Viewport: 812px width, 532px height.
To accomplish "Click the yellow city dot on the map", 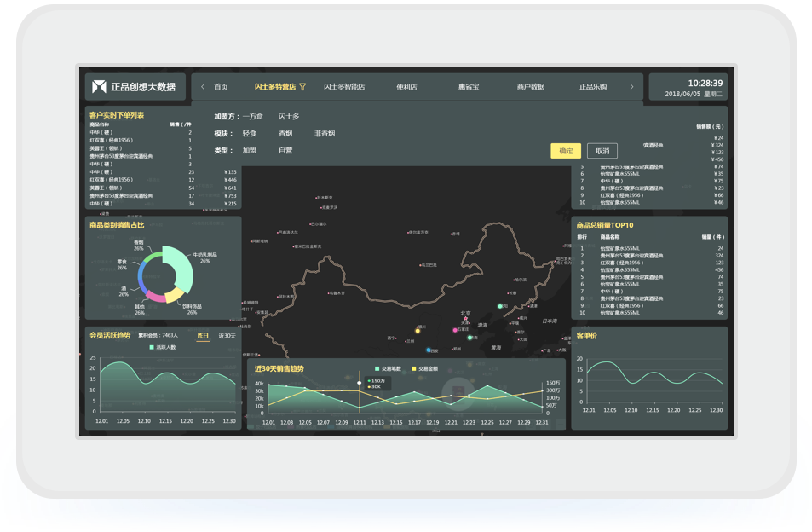I will tap(418, 331).
